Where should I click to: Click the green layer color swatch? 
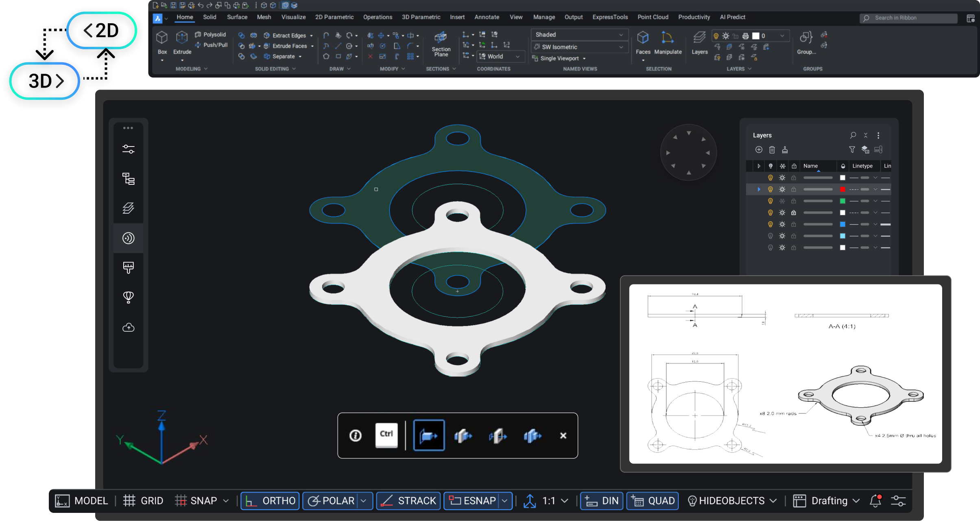[842, 201]
